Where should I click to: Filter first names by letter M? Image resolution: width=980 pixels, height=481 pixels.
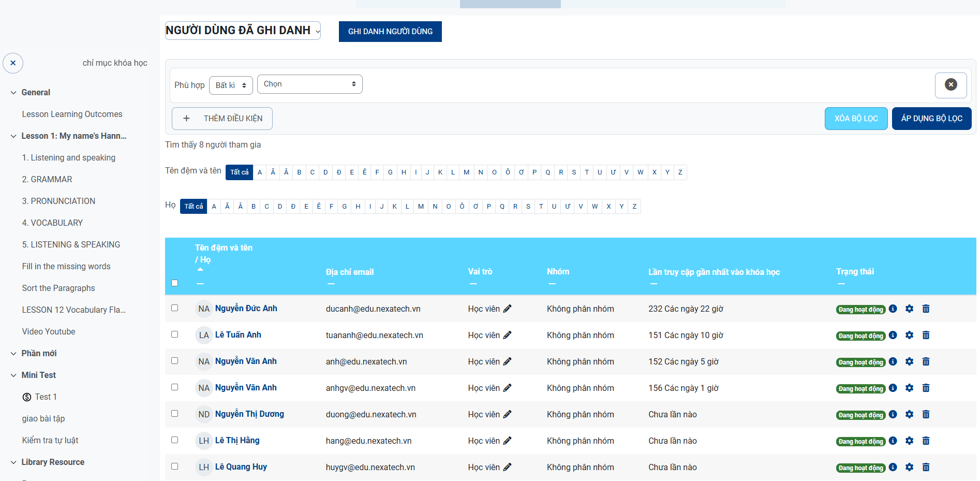(466, 172)
